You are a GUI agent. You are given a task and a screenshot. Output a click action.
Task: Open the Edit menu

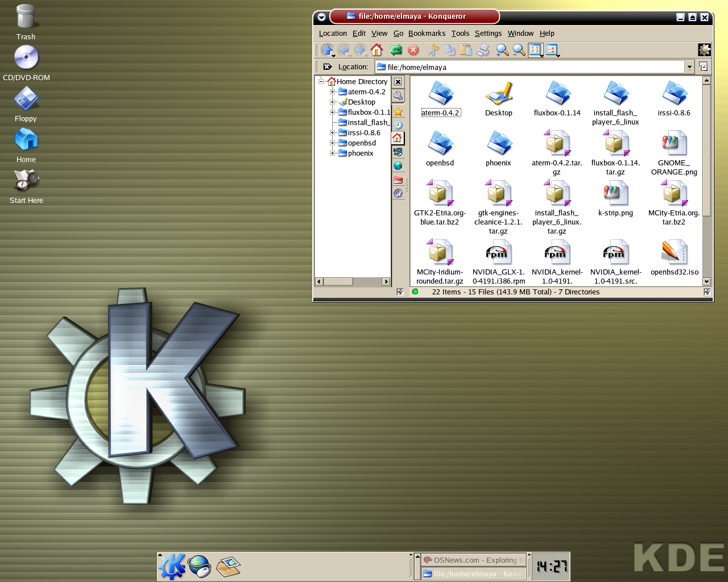tap(359, 34)
